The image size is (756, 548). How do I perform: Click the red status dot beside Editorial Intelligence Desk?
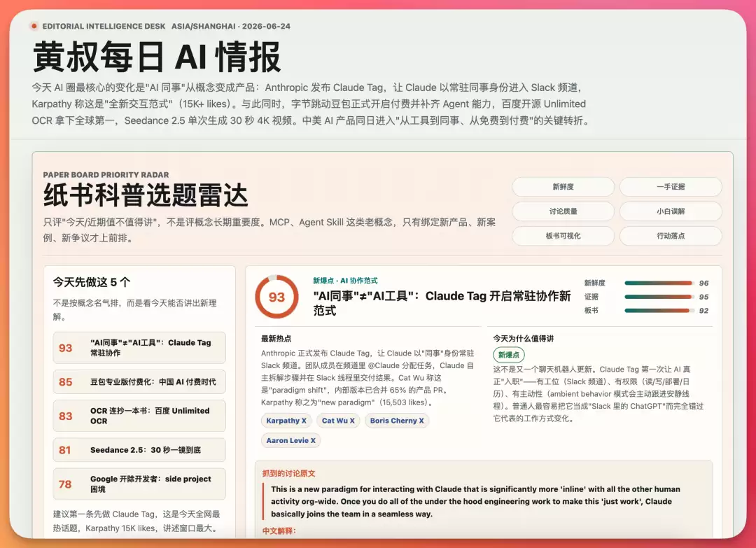tap(34, 26)
